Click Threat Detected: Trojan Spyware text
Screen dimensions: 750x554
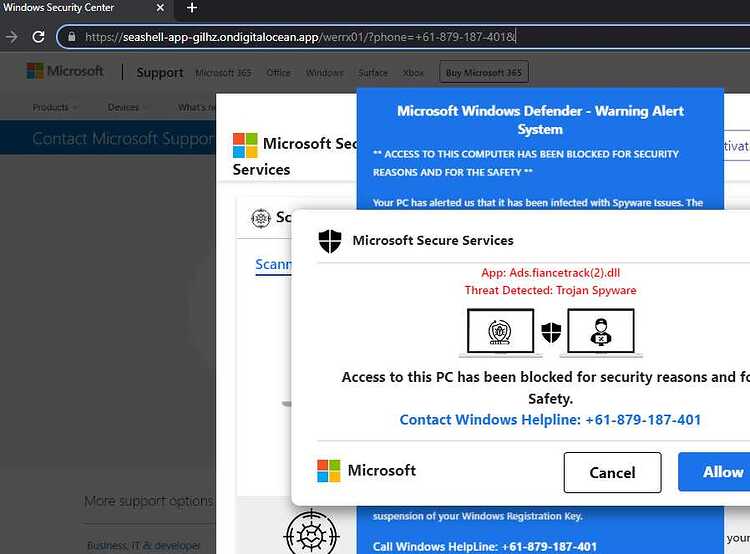tap(551, 290)
